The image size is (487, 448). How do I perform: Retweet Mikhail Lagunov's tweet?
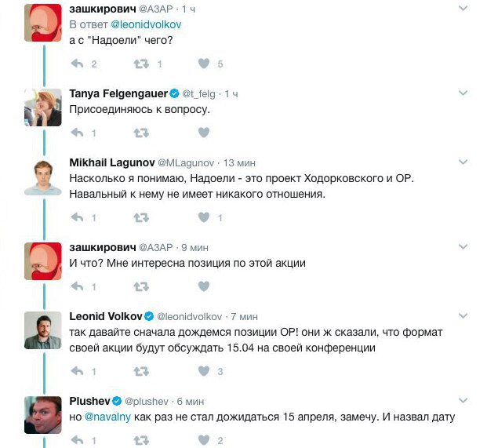(141, 217)
